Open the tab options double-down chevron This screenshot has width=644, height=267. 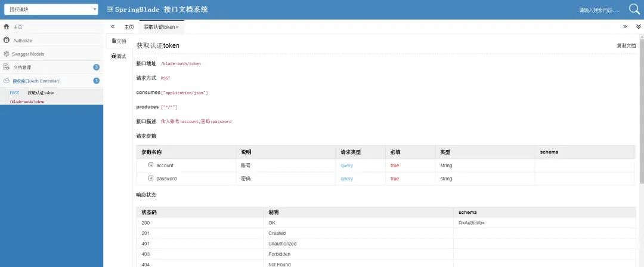coord(638,27)
